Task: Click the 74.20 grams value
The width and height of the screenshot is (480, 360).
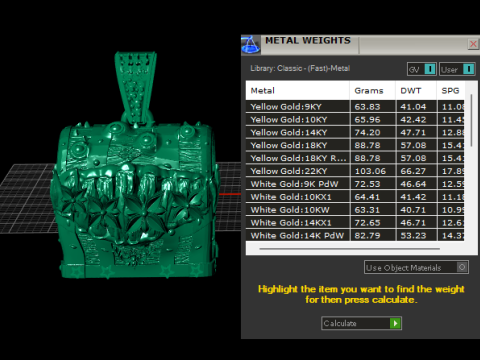Action: coord(367,132)
